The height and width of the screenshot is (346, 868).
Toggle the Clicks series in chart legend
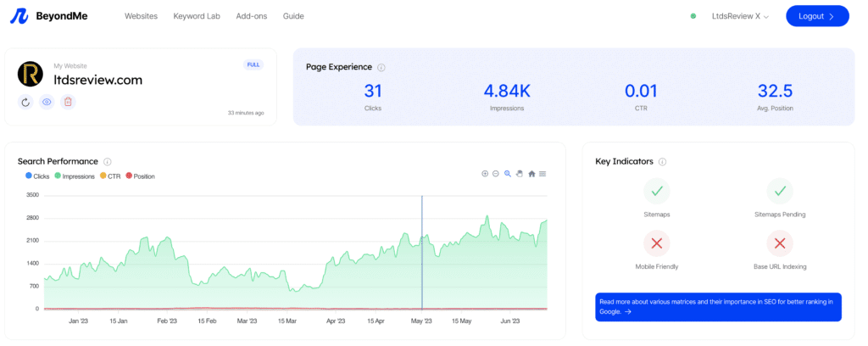tap(38, 176)
